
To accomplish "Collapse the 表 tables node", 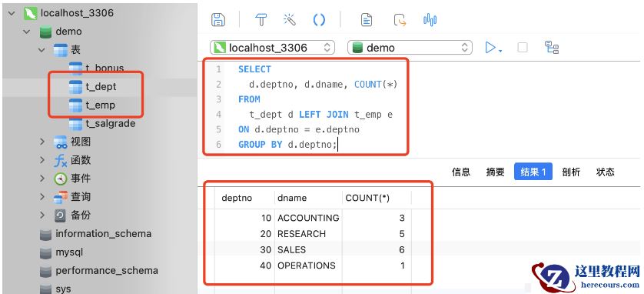I will coord(41,50).
